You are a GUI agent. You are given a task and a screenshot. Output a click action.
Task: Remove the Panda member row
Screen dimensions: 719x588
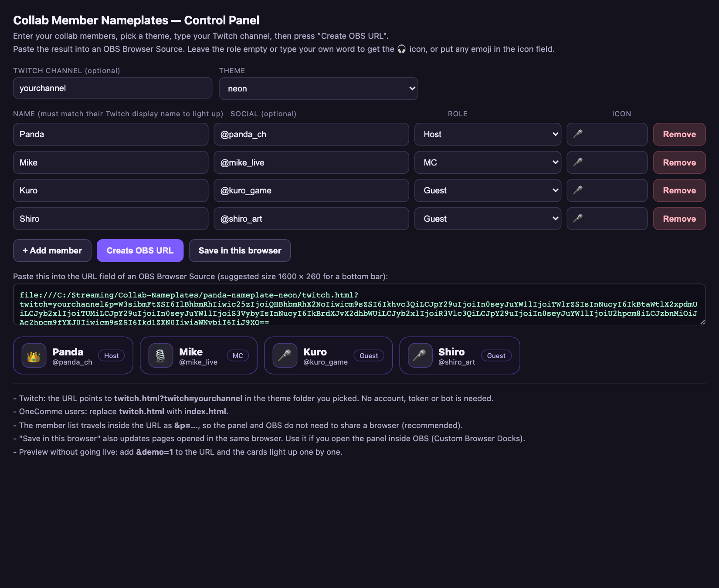[x=679, y=134]
